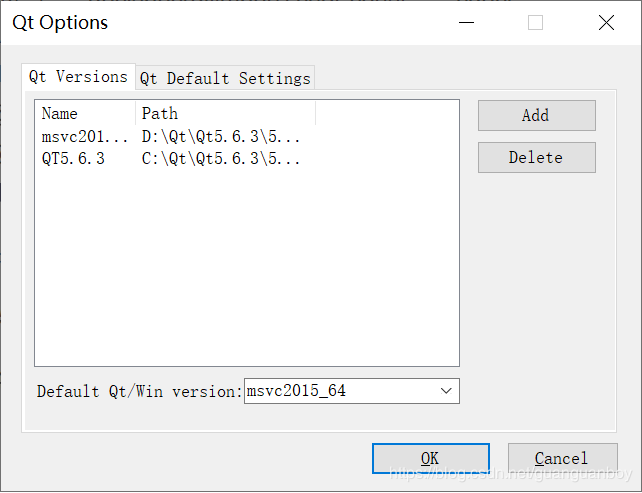Click the Qt Options title bar text

tap(60, 23)
